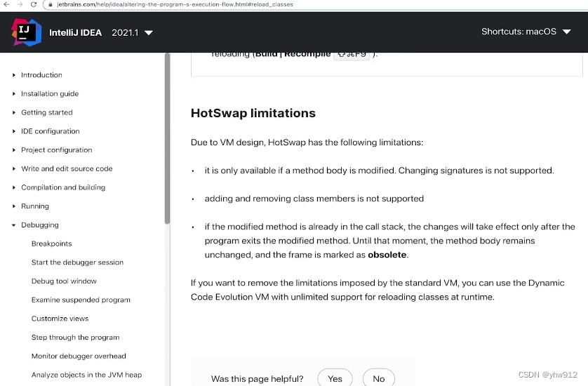Click the browser back arrow
The width and height of the screenshot is (588, 386).
coord(6,4)
